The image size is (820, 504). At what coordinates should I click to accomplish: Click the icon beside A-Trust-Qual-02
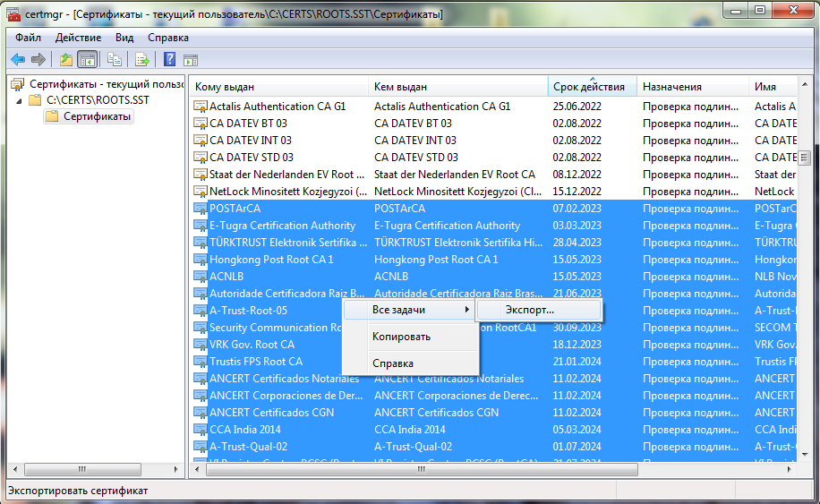coord(201,447)
